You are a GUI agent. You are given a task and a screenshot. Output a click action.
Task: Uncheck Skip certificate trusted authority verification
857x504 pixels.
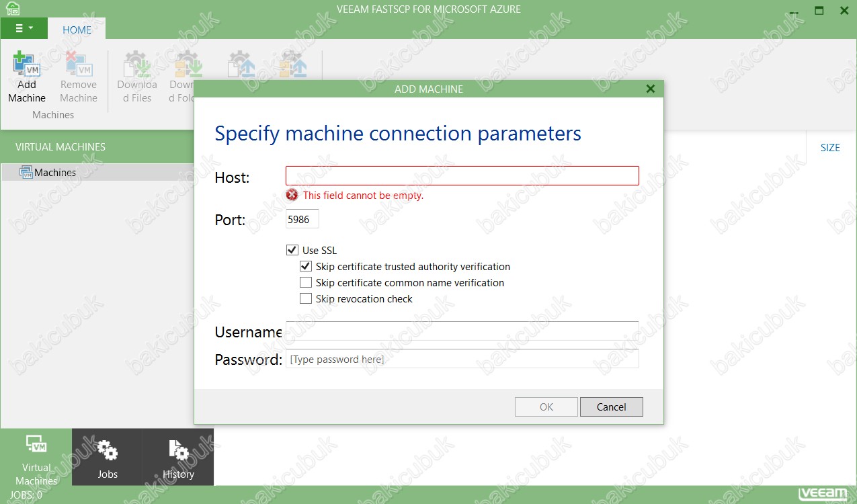coord(306,267)
